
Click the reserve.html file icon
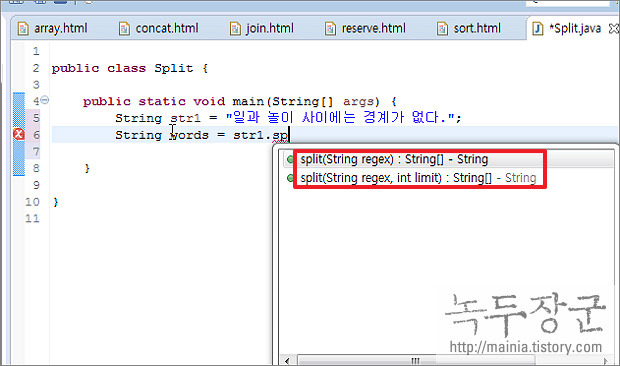[330, 29]
